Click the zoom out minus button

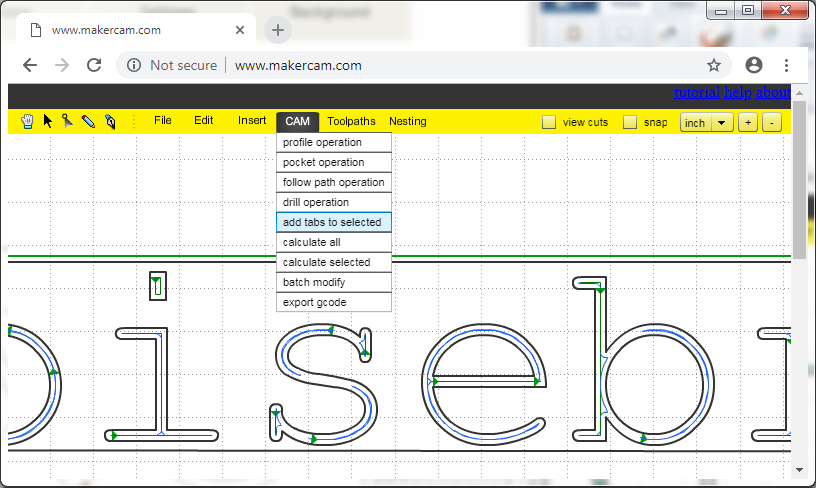[771, 123]
